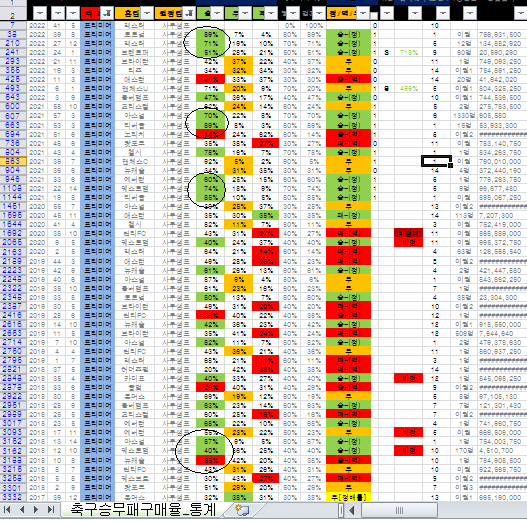
Task: Select row header 863
Action: (13, 161)
